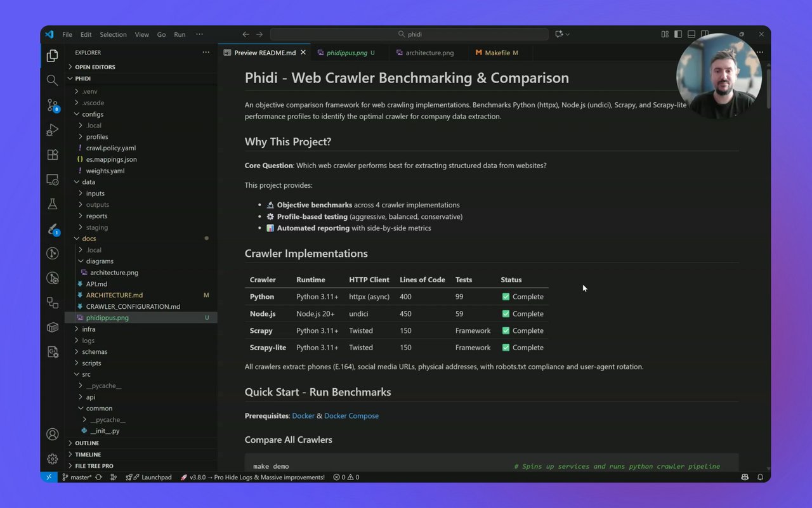Collapse the configs folder
The height and width of the screenshot is (508, 812).
[141, 114]
